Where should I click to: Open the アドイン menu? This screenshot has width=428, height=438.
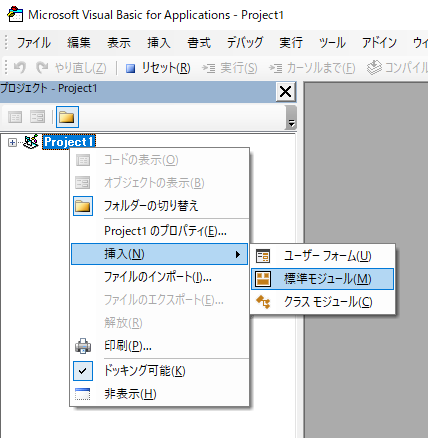click(x=379, y=43)
